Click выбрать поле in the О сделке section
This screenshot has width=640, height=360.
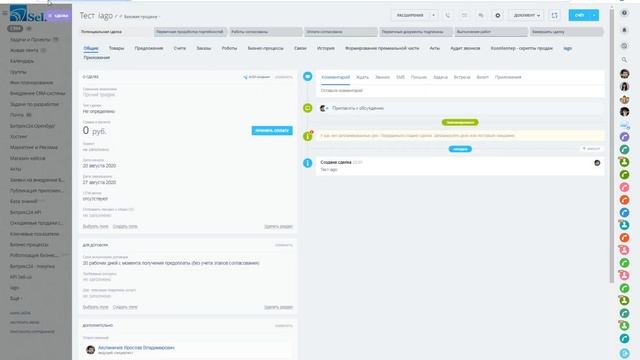pyautogui.click(x=96, y=226)
